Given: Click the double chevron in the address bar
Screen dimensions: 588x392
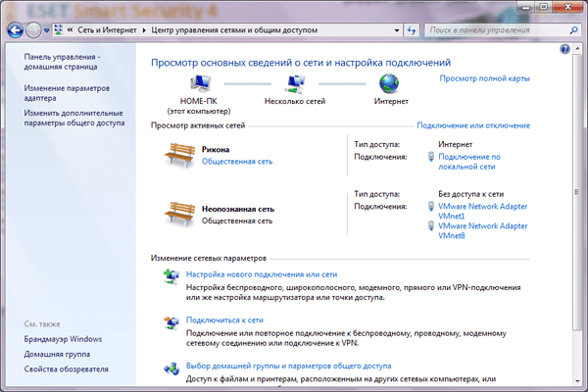Looking at the screenshot, I should click(x=71, y=30).
